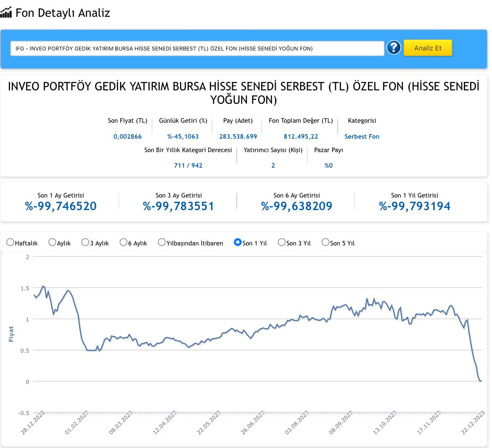
Task: Click the Pay (Adet) value 283.538.699
Action: pyautogui.click(x=238, y=136)
